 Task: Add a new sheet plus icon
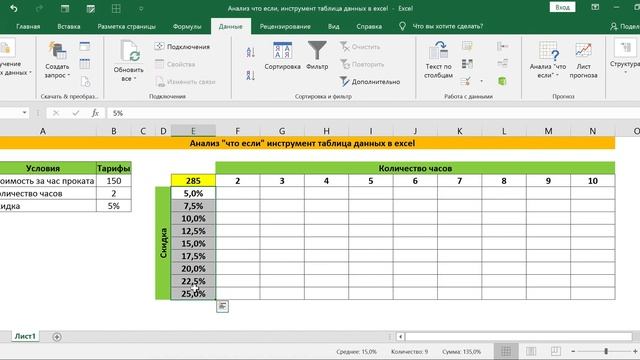(x=57, y=337)
